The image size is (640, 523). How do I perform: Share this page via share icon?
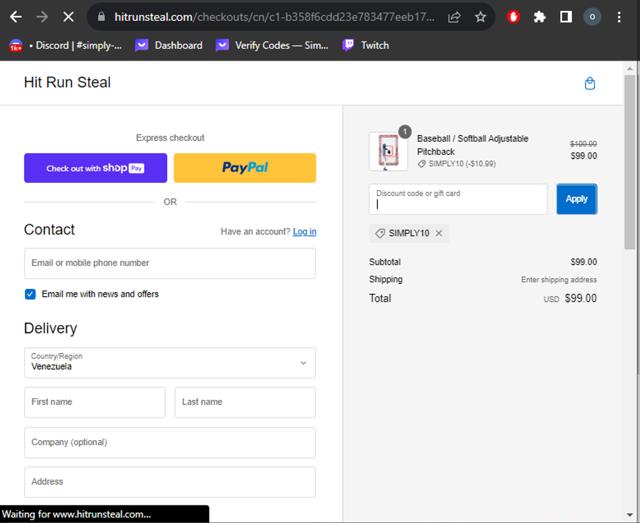pos(454,17)
